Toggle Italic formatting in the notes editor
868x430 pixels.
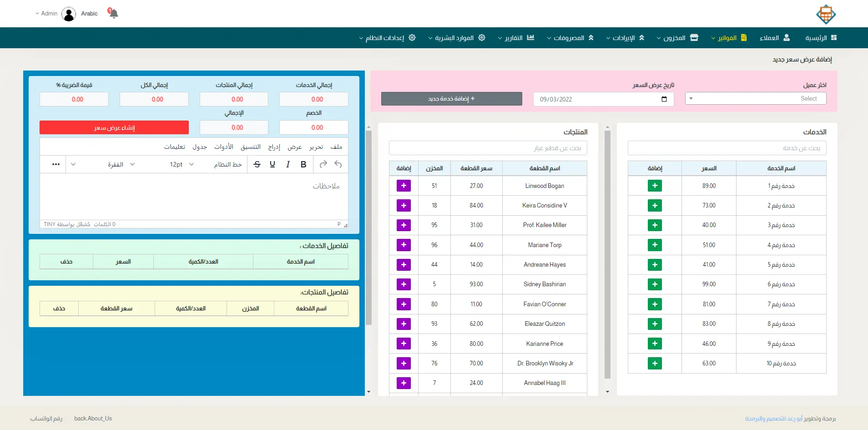(288, 164)
